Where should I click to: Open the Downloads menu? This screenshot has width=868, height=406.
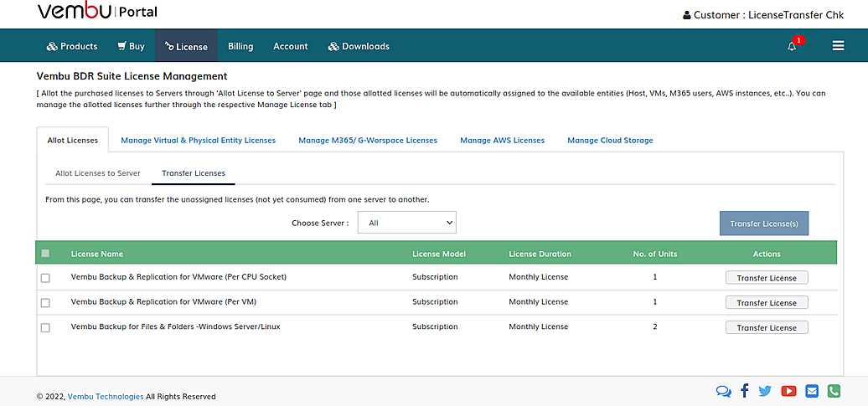pyautogui.click(x=359, y=47)
